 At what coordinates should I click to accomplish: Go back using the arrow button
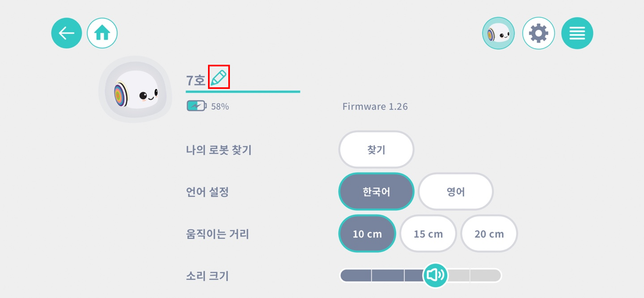pyautogui.click(x=67, y=33)
